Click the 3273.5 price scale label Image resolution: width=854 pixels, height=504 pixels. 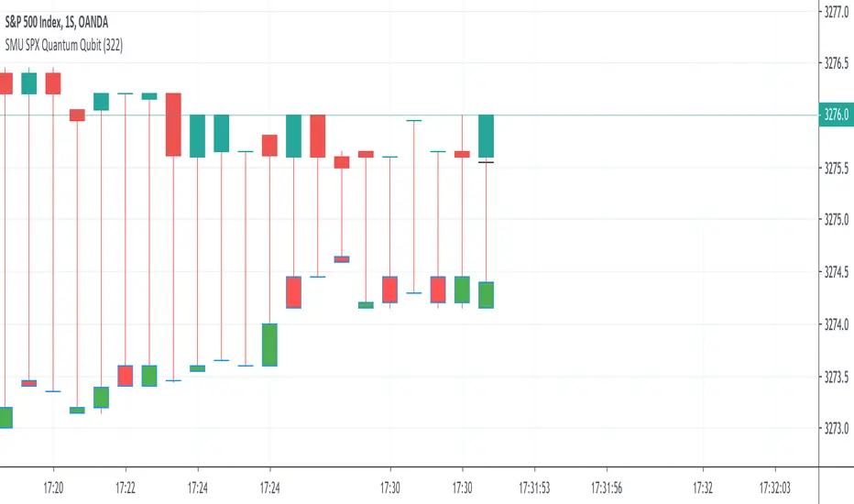(x=835, y=377)
